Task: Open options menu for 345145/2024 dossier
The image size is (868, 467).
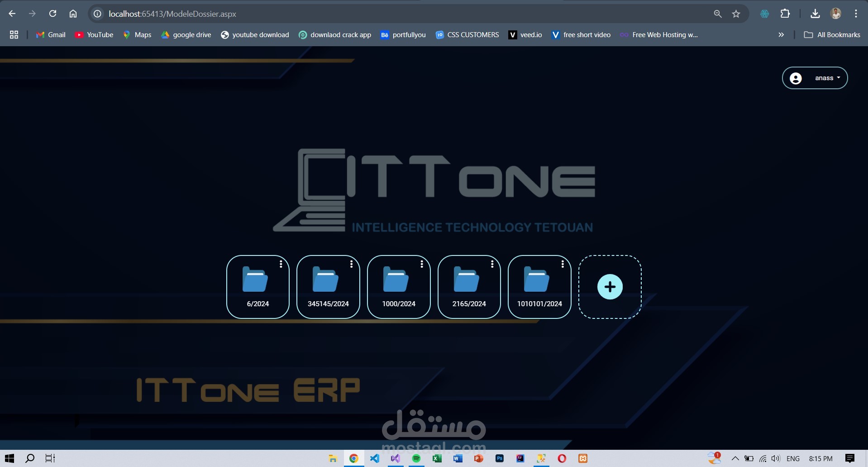Action: point(351,264)
